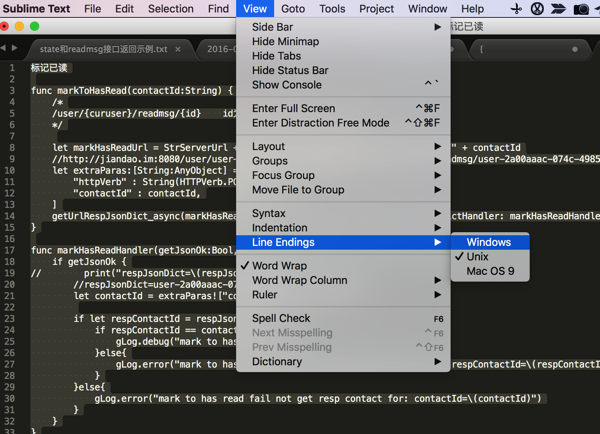Expand the Layout submenu
Screen dimensions: 600x434
coord(268,146)
